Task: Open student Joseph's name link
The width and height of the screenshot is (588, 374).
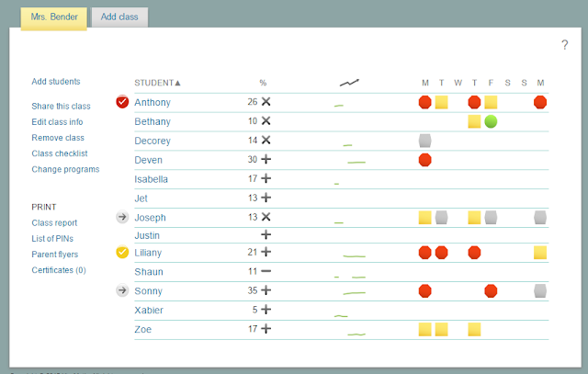Action: tap(150, 218)
